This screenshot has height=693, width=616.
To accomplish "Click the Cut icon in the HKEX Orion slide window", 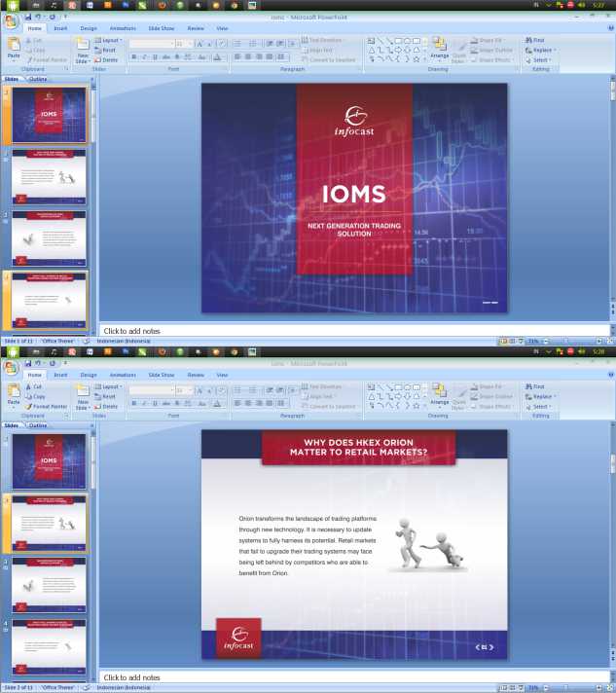I will tap(29, 386).
